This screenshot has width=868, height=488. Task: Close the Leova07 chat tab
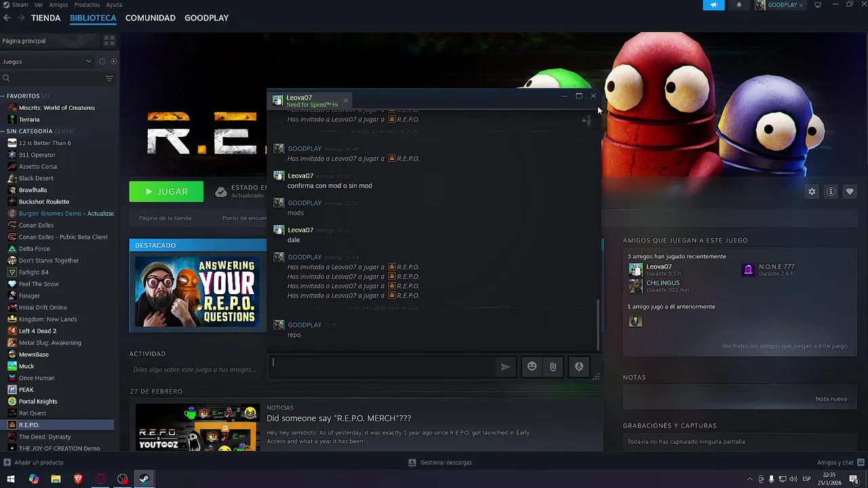(x=345, y=100)
